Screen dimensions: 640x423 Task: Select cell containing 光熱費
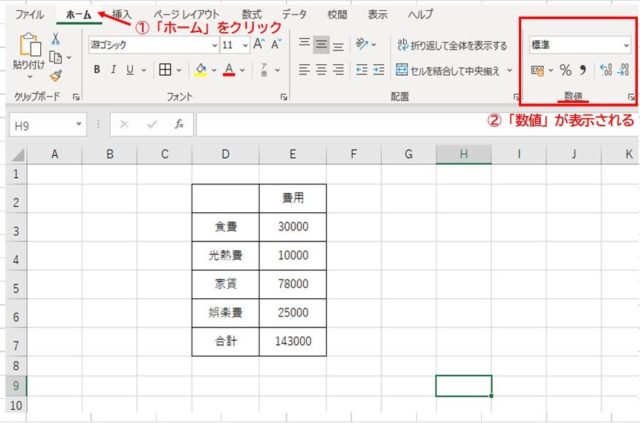tap(225, 256)
